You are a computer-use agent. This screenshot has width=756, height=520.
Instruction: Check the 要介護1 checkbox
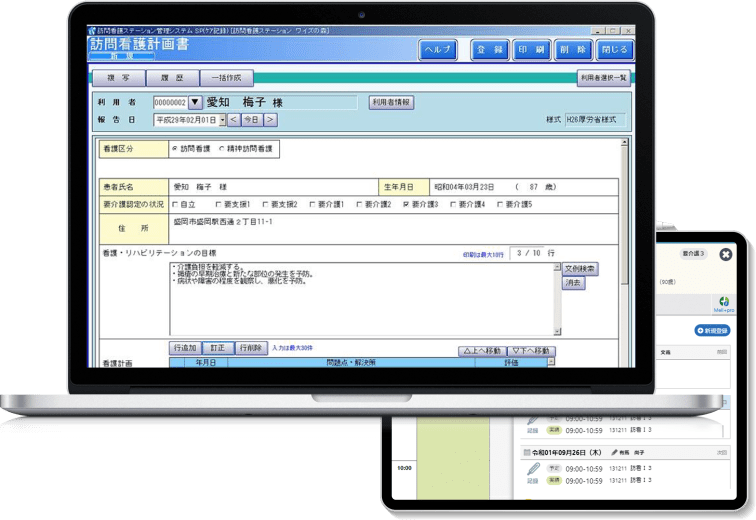(312, 204)
